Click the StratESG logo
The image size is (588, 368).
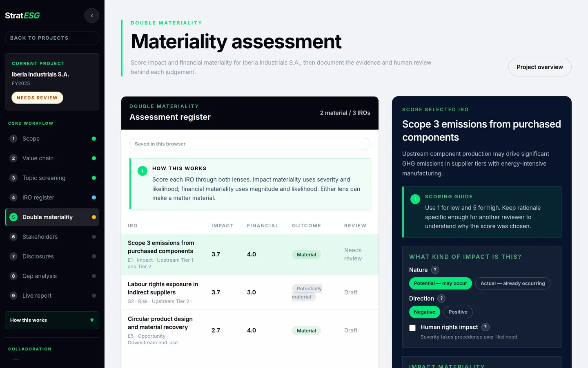[x=22, y=16]
